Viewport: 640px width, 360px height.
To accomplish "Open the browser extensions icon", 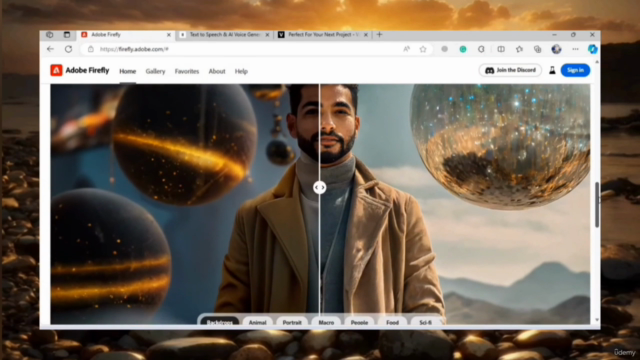I will tap(481, 49).
